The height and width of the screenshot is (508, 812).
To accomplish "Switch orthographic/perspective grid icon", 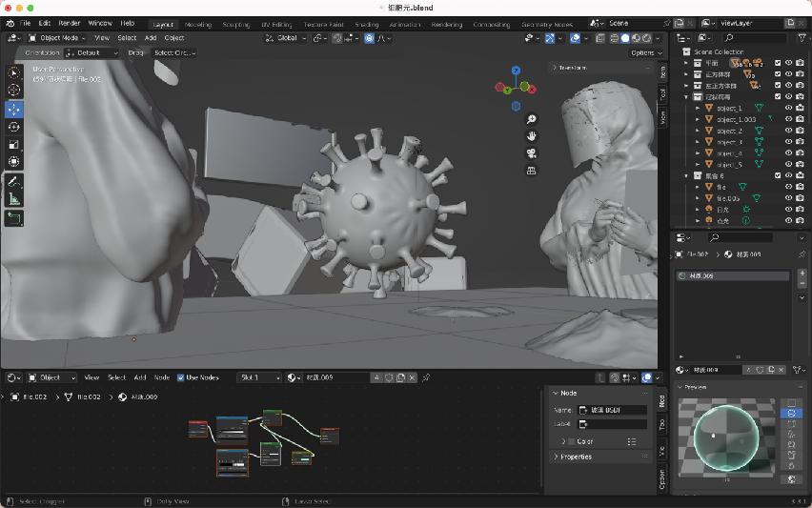I will coord(531,171).
